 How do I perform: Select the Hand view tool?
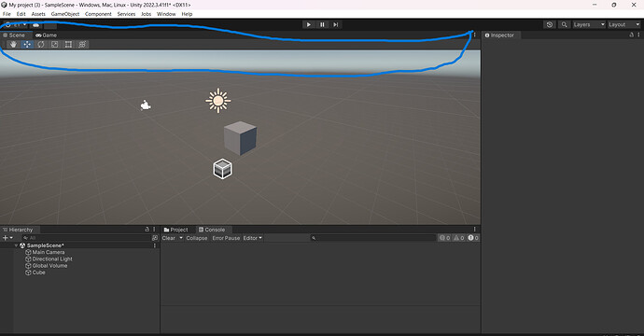click(x=13, y=45)
